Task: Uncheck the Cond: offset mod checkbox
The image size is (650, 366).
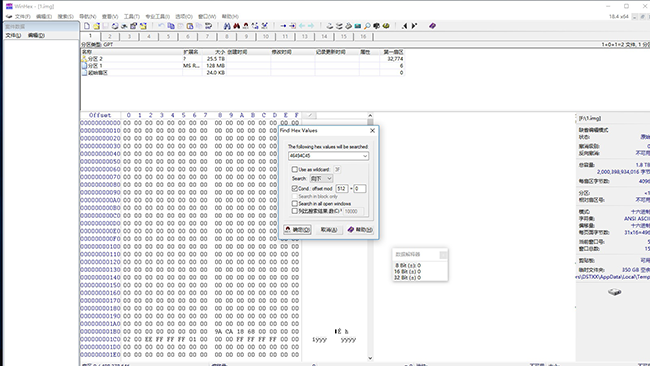Action: [x=294, y=188]
